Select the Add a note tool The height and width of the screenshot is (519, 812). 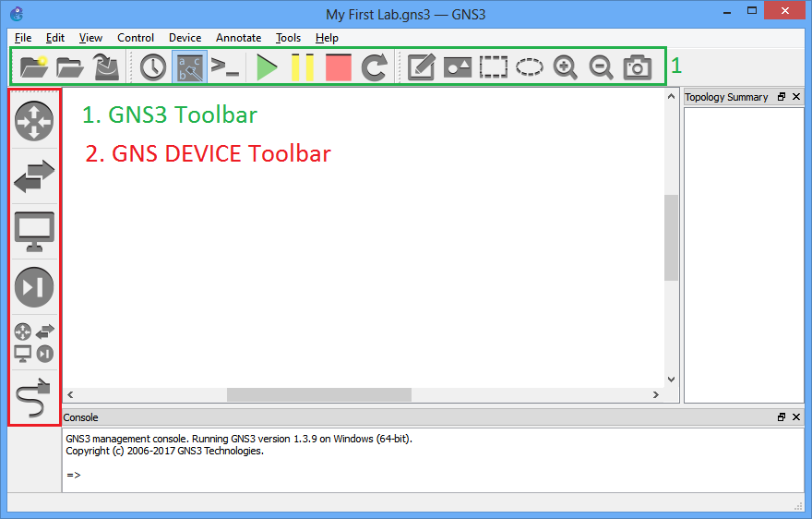coord(421,66)
